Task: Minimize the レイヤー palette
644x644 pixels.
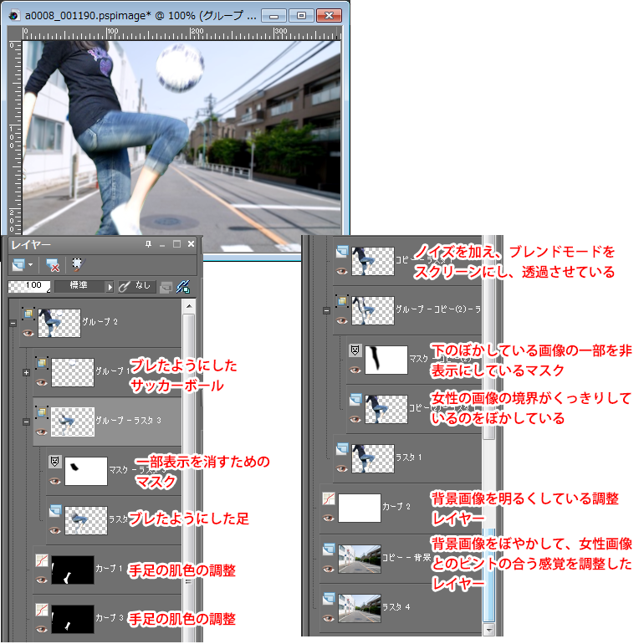Action: pos(162,245)
